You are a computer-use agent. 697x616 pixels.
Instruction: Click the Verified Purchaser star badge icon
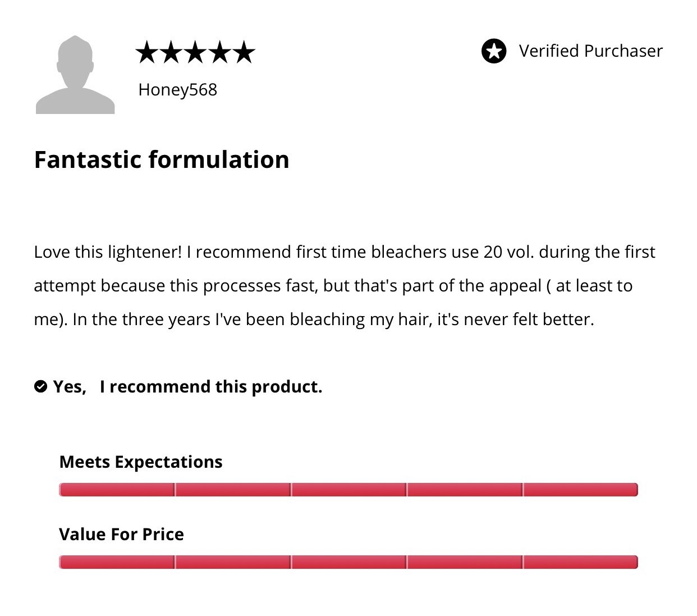click(494, 51)
